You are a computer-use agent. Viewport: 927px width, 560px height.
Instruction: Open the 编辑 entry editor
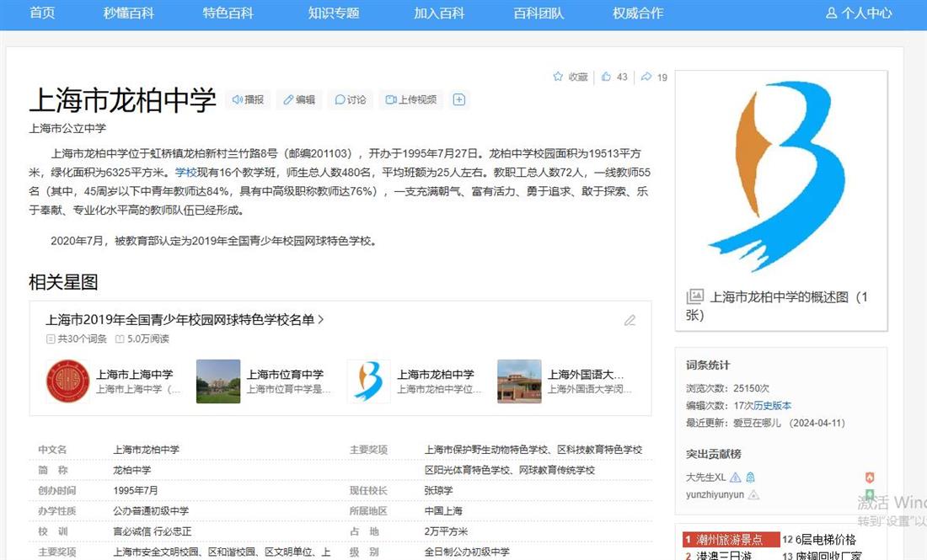299,99
